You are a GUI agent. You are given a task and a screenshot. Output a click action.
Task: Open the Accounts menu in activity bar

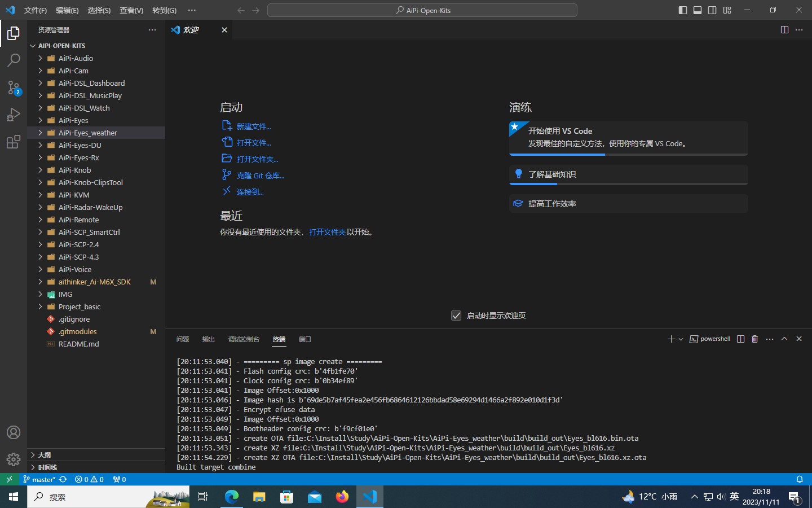14,432
